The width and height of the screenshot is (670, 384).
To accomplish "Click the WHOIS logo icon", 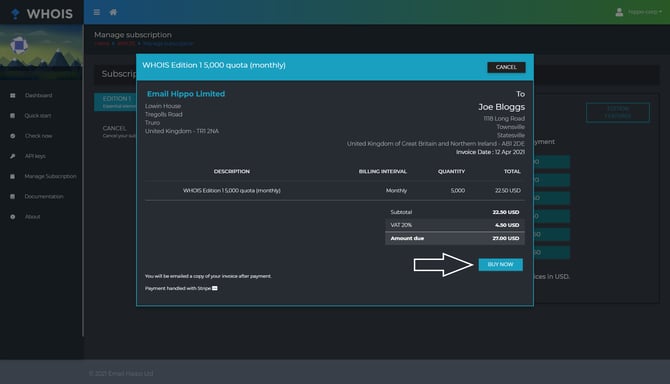I will point(15,14).
